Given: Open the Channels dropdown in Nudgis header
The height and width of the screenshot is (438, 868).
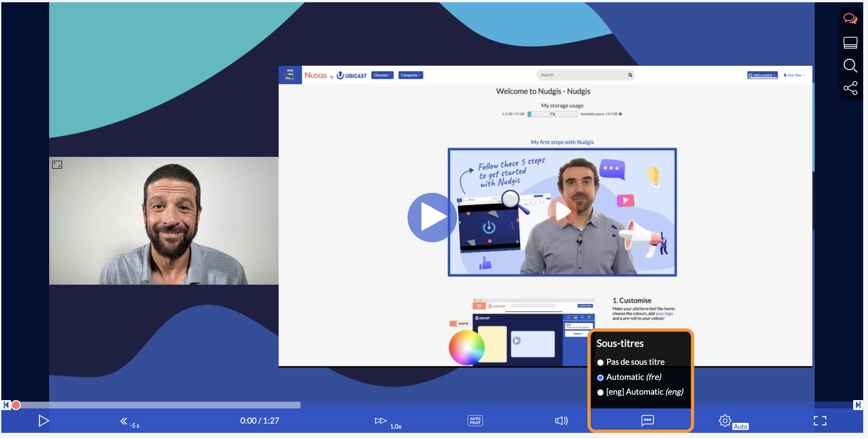Looking at the screenshot, I should [x=382, y=75].
